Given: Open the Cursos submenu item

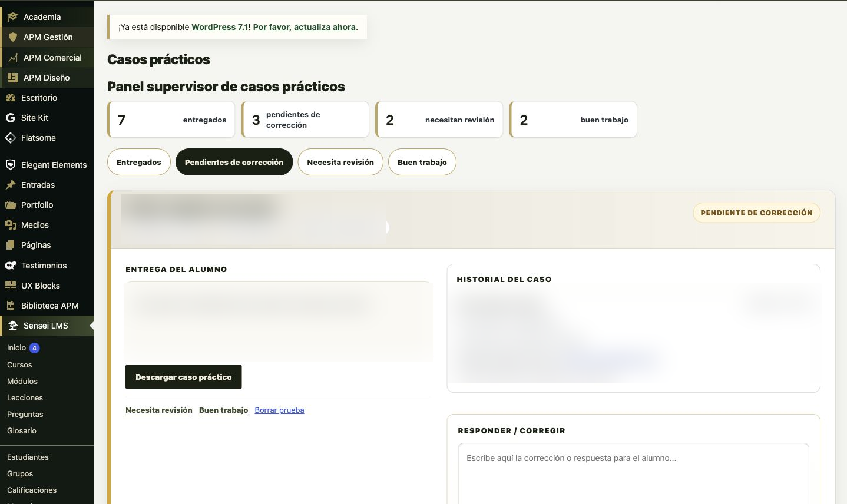Looking at the screenshot, I should pyautogui.click(x=19, y=364).
